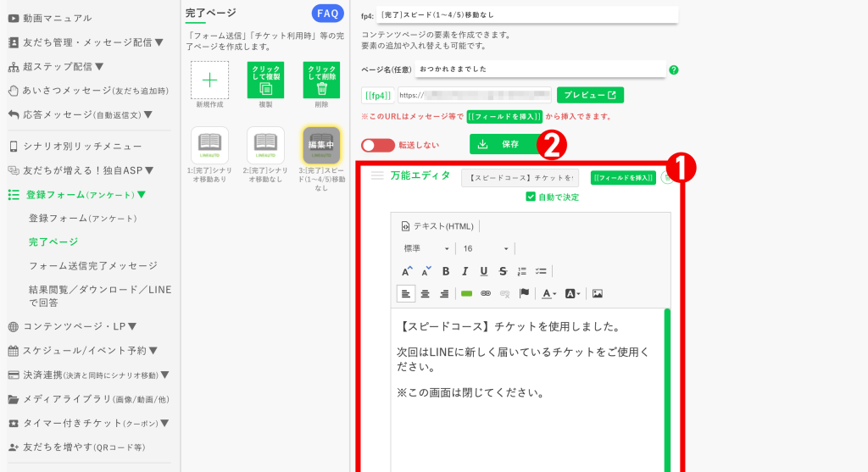Align text right
This screenshot has width=868, height=472.
coord(444,294)
